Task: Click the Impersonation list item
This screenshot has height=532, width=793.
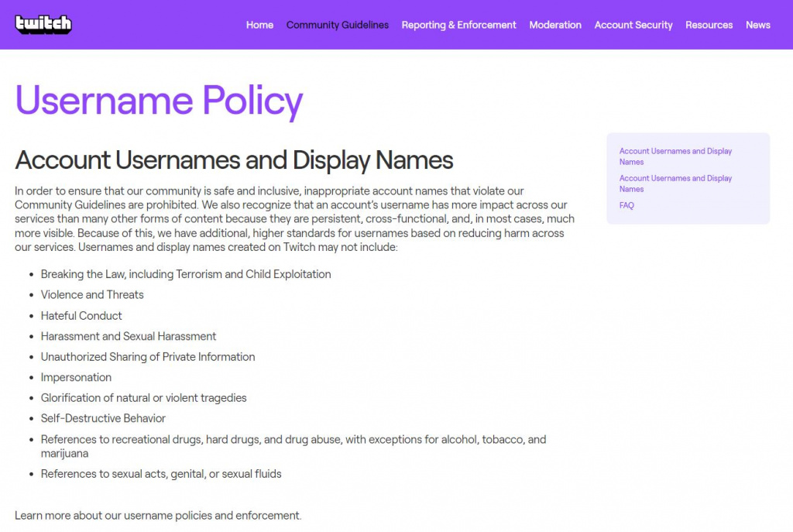Action: pos(76,377)
